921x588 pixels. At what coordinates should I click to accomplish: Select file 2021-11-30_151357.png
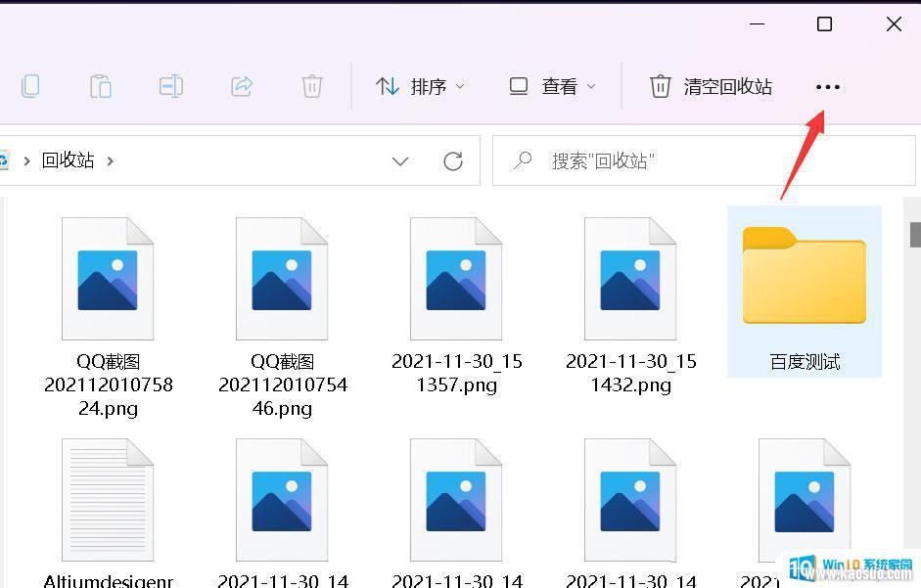click(x=456, y=306)
